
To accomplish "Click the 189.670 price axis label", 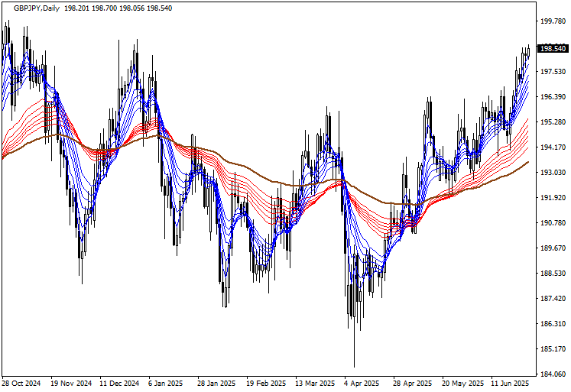I will pyautogui.click(x=553, y=248).
